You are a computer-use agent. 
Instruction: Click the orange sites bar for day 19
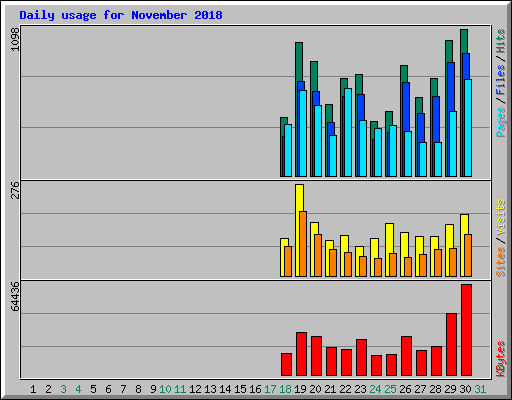(303, 244)
